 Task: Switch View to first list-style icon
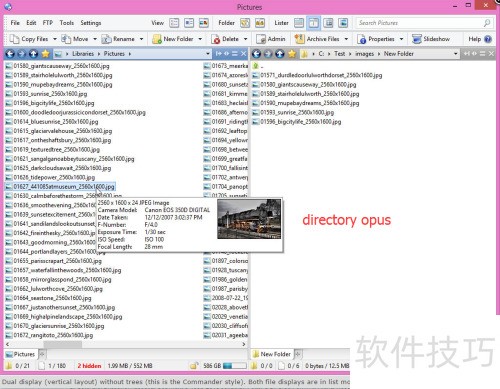tap(174, 23)
